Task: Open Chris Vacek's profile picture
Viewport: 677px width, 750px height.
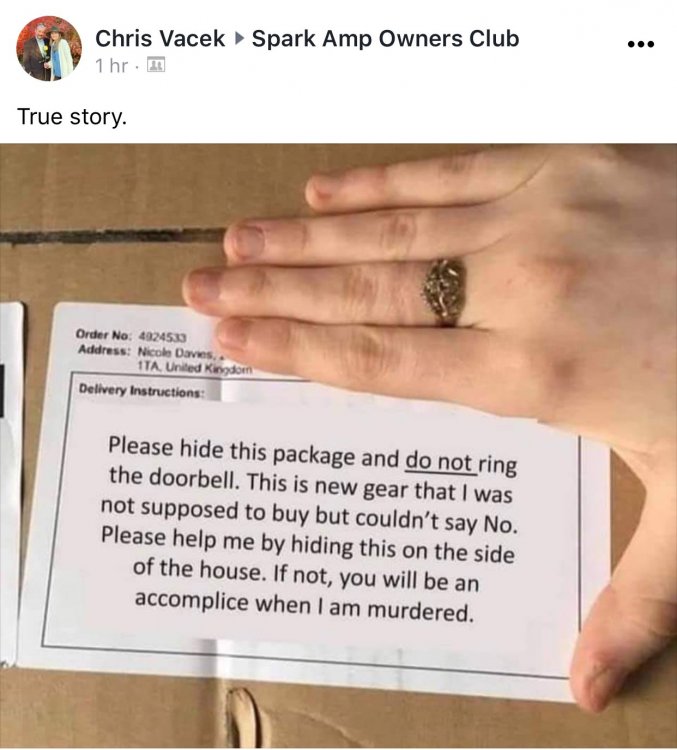Action: (49, 48)
